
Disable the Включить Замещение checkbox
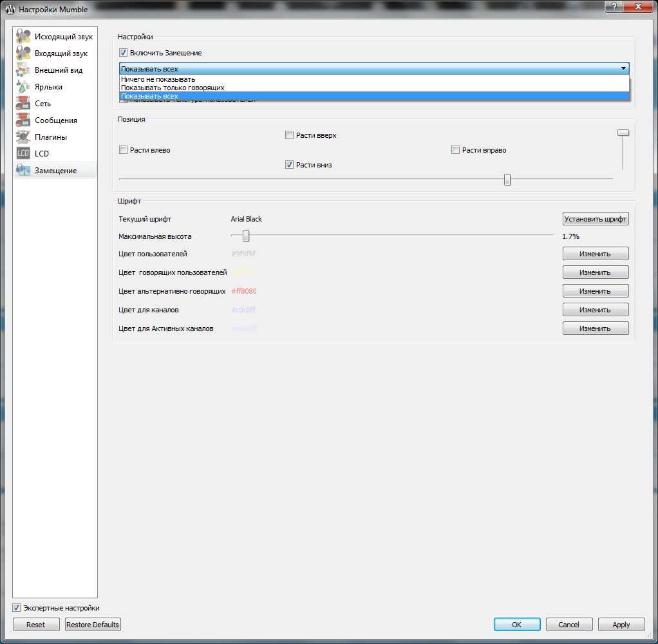click(x=124, y=53)
